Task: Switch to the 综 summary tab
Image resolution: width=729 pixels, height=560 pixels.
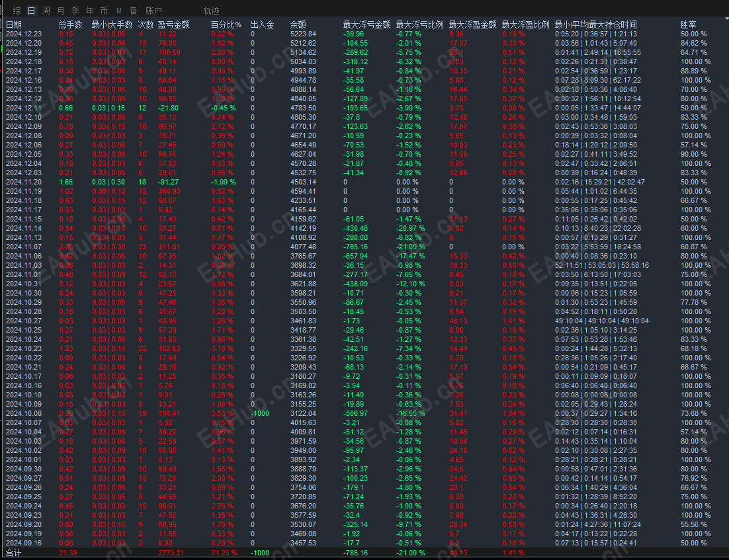Action: (x=17, y=10)
